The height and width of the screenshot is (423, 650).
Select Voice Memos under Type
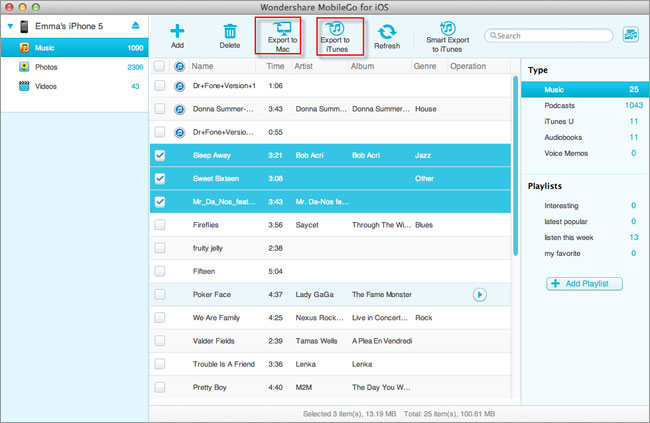tap(583, 153)
